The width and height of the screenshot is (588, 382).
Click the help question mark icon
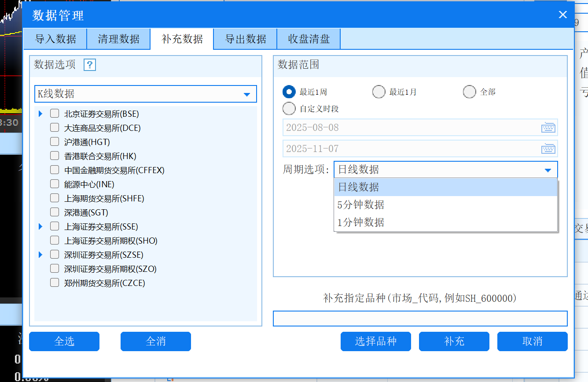click(x=90, y=65)
